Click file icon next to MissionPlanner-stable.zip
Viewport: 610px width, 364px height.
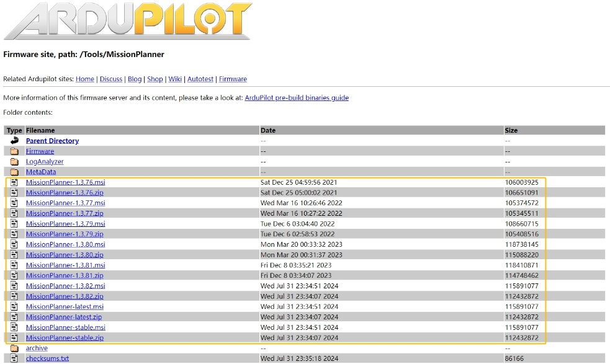click(x=14, y=337)
